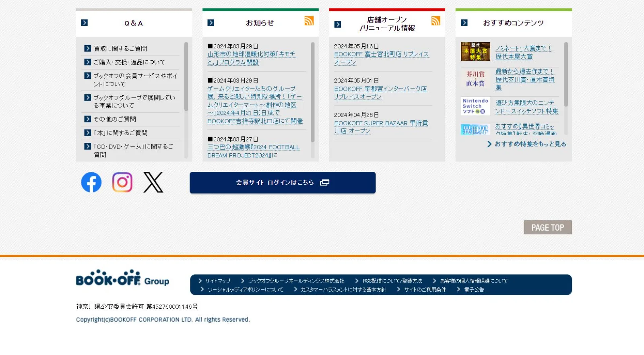644x355 pixels.
Task: Open the X (Twitter) icon link
Action: 153,182
